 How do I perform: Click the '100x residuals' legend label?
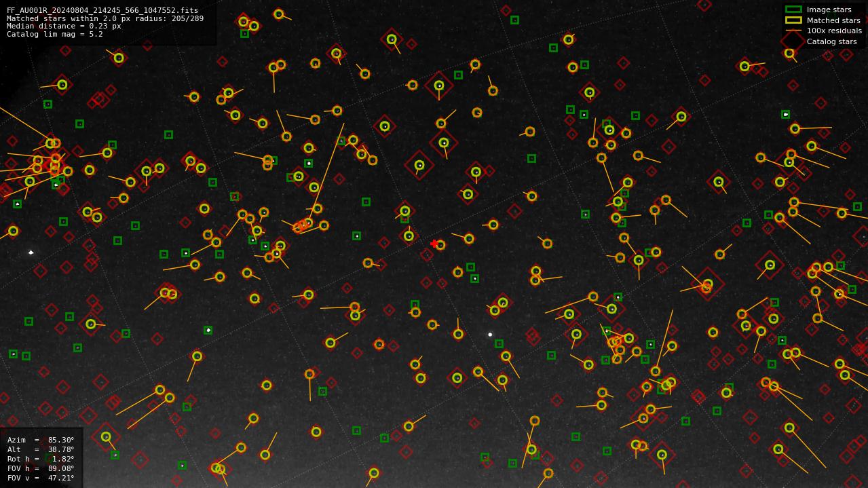point(834,31)
